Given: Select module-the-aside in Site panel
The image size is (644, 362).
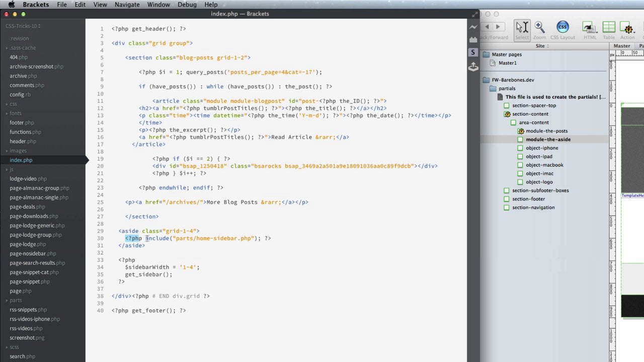Looking at the screenshot, I should (548, 140).
